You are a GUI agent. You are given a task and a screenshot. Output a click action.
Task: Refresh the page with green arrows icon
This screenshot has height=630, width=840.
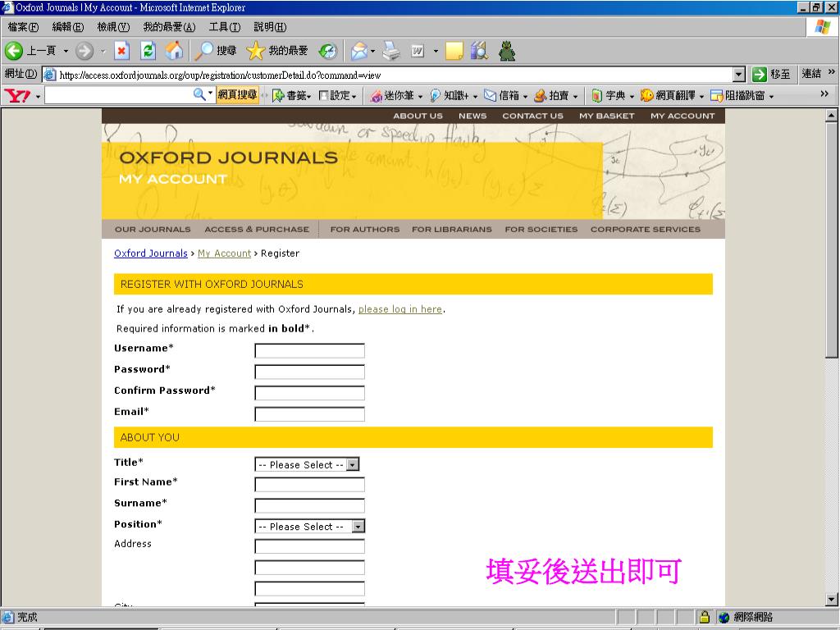148,51
